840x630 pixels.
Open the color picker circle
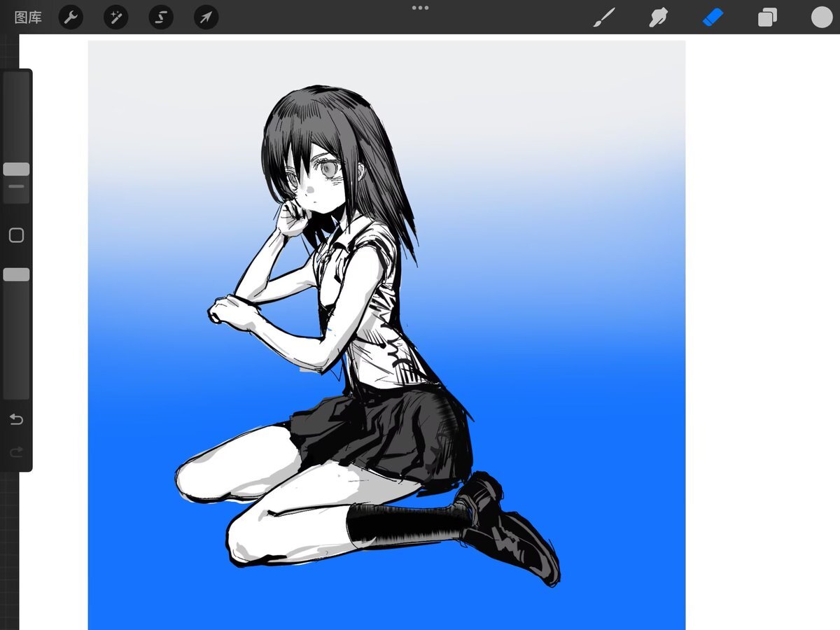[822, 17]
